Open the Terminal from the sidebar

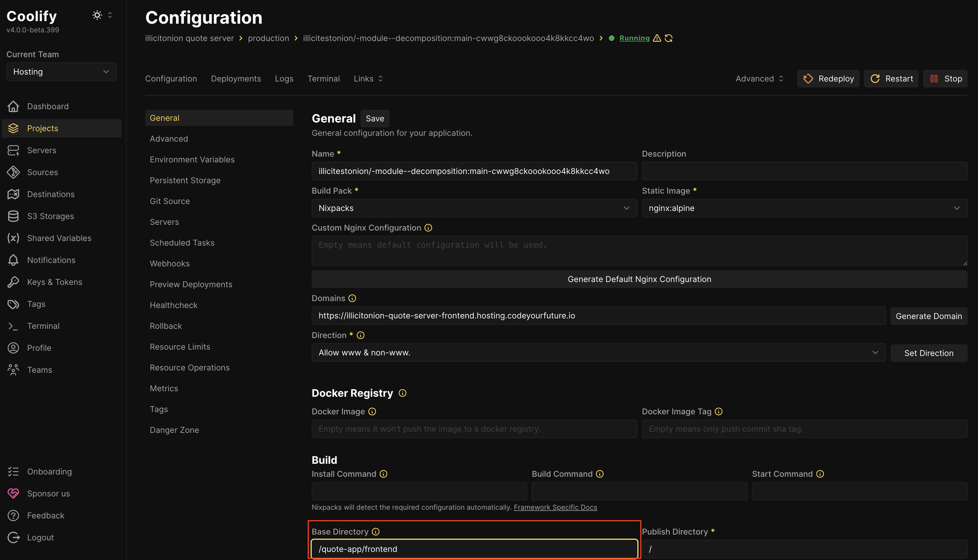point(43,326)
